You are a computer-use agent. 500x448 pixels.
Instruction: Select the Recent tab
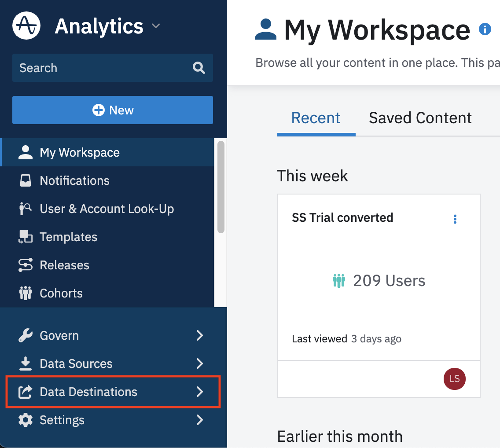pyautogui.click(x=316, y=118)
